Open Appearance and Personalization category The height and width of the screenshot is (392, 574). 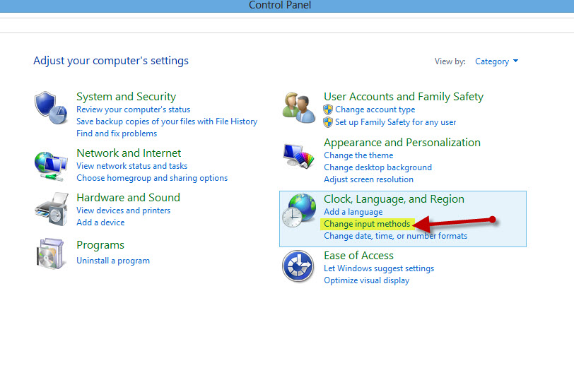click(x=402, y=143)
